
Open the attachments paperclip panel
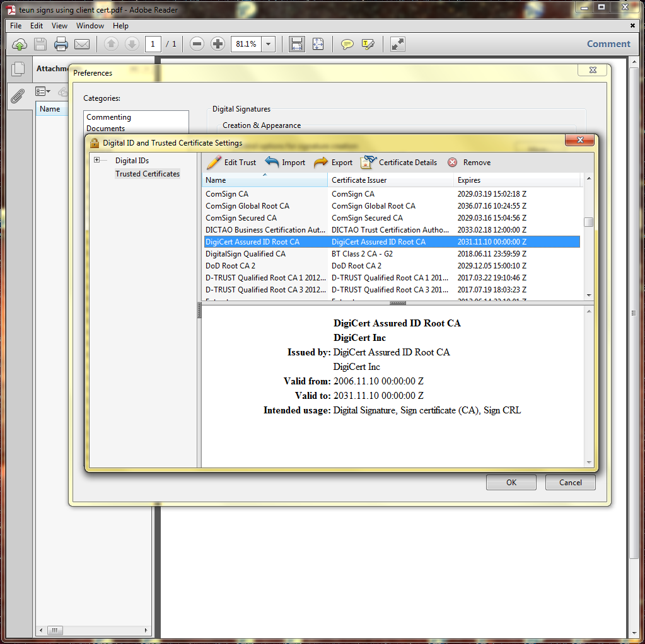[18, 96]
